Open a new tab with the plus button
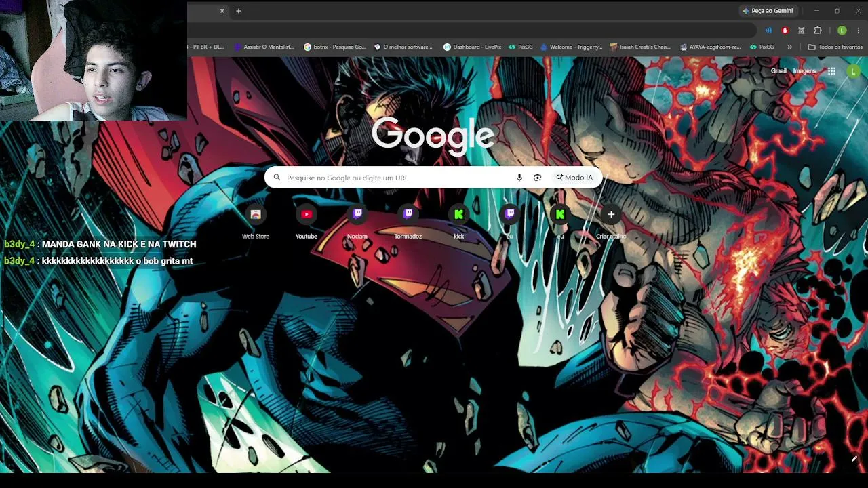This screenshot has height=488, width=868. pos(238,11)
